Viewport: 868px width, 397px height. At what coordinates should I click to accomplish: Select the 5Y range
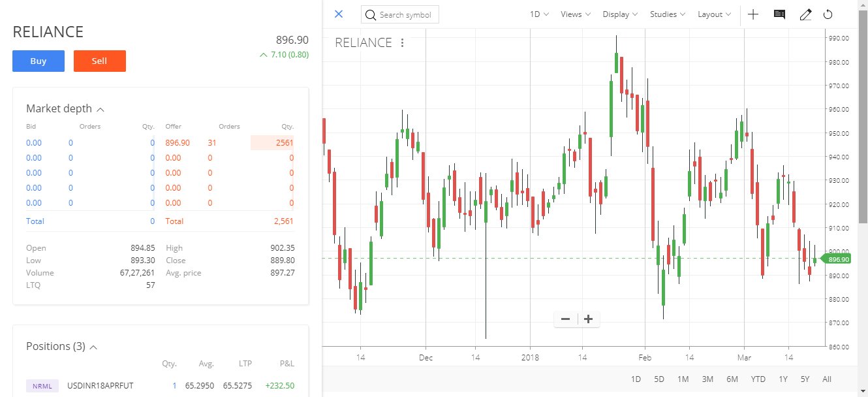click(x=805, y=379)
